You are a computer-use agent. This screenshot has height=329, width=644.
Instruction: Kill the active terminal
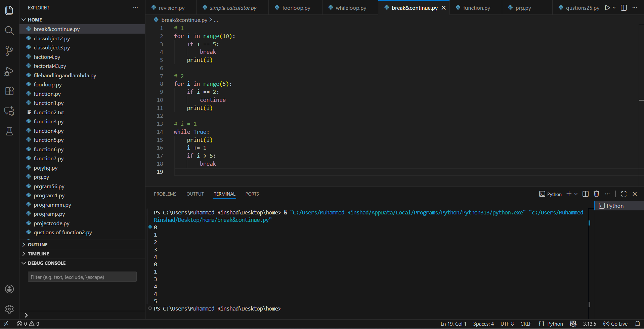pyautogui.click(x=596, y=194)
